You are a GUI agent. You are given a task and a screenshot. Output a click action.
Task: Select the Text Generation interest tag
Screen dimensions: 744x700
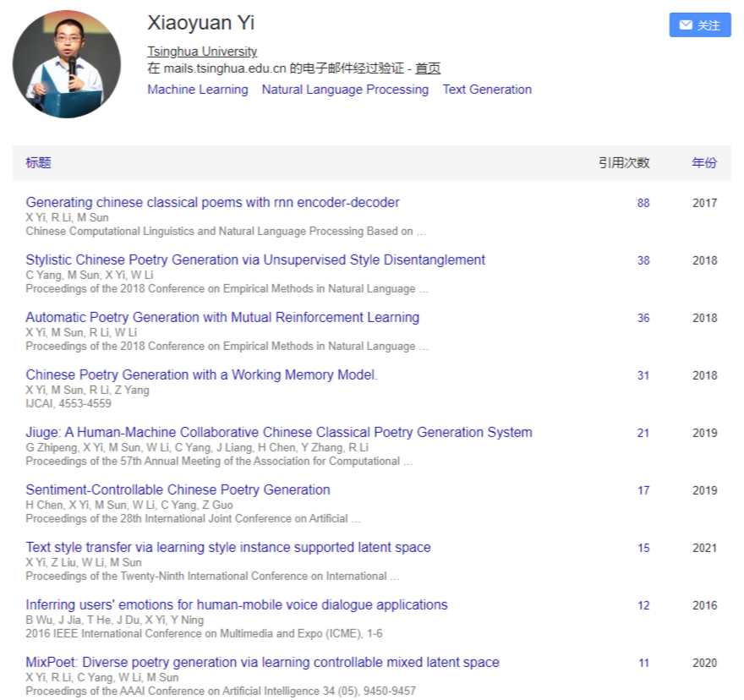[487, 90]
